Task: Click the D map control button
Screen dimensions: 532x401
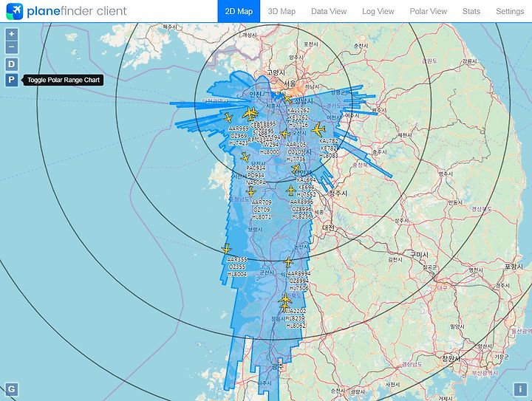Action: [12, 64]
